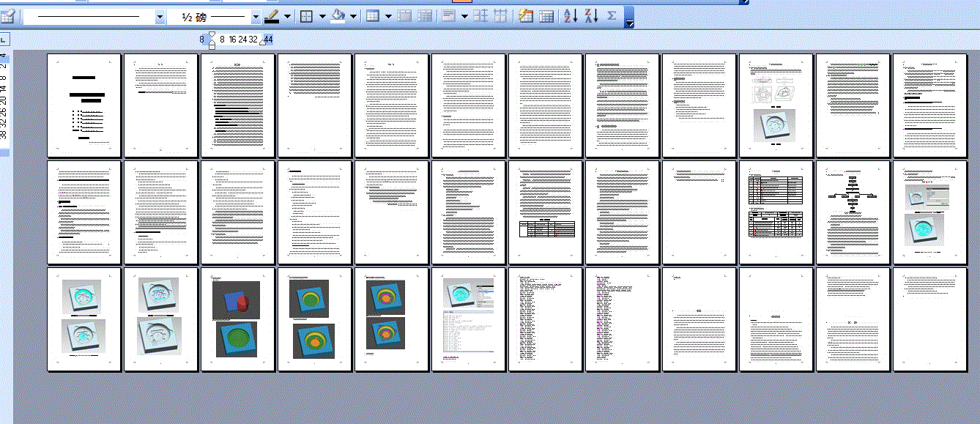The image size is (980, 424).
Task: Select the page with the flowchart diagram
Action: click(x=853, y=212)
